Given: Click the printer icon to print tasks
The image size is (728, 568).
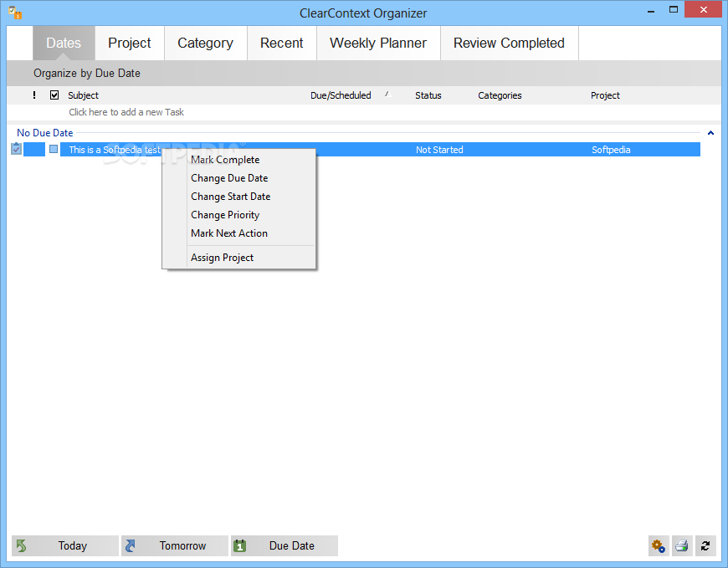Looking at the screenshot, I should point(682,545).
